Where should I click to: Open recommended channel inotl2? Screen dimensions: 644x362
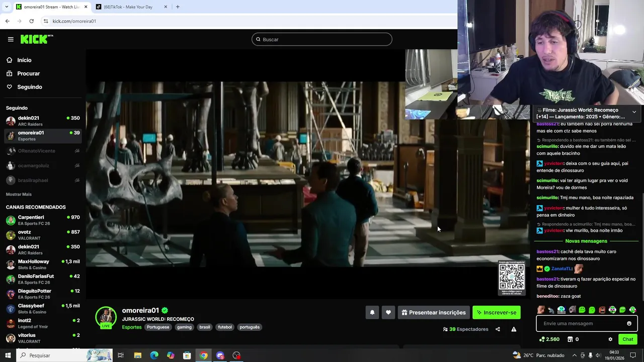point(43,323)
